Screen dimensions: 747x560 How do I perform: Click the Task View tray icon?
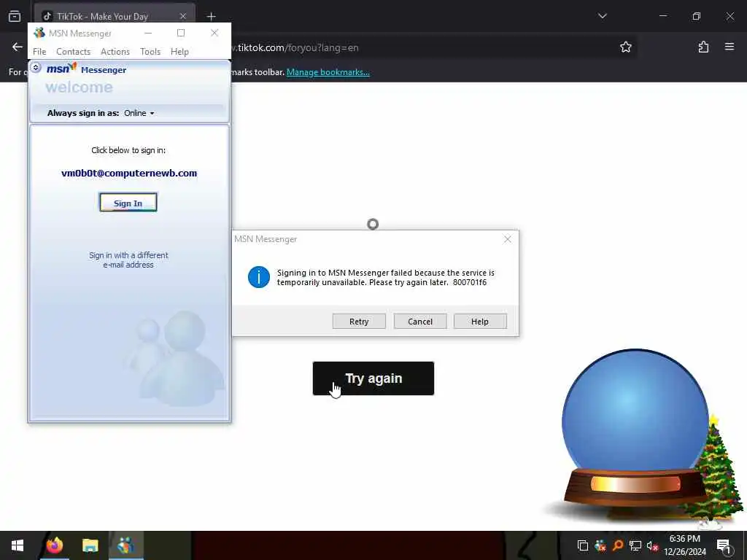tap(582, 545)
